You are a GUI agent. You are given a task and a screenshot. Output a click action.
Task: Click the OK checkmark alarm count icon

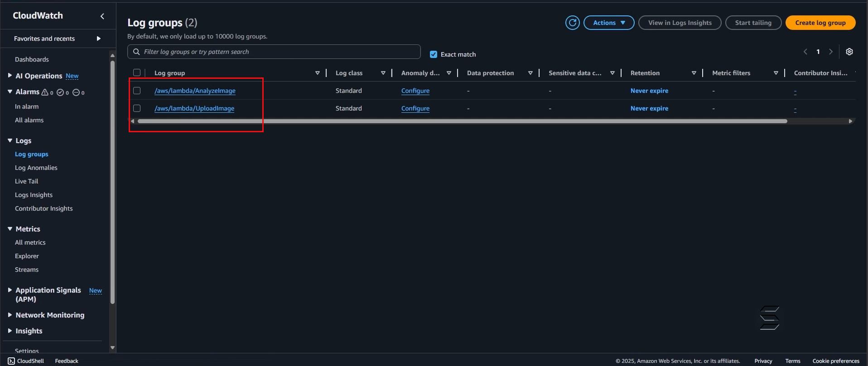60,92
